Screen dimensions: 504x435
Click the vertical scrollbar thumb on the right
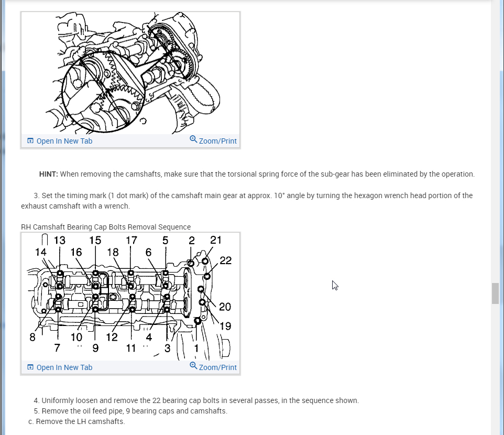click(495, 293)
